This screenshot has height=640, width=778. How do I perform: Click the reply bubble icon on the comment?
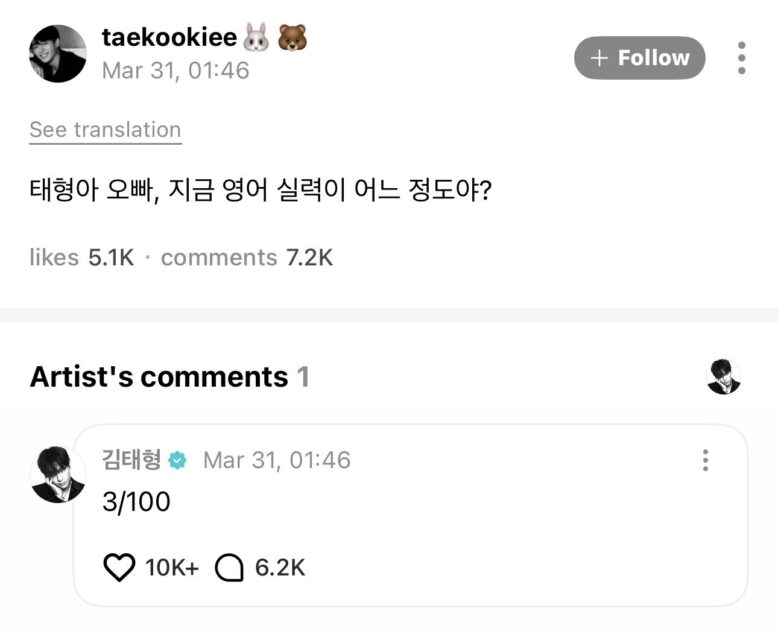(230, 568)
